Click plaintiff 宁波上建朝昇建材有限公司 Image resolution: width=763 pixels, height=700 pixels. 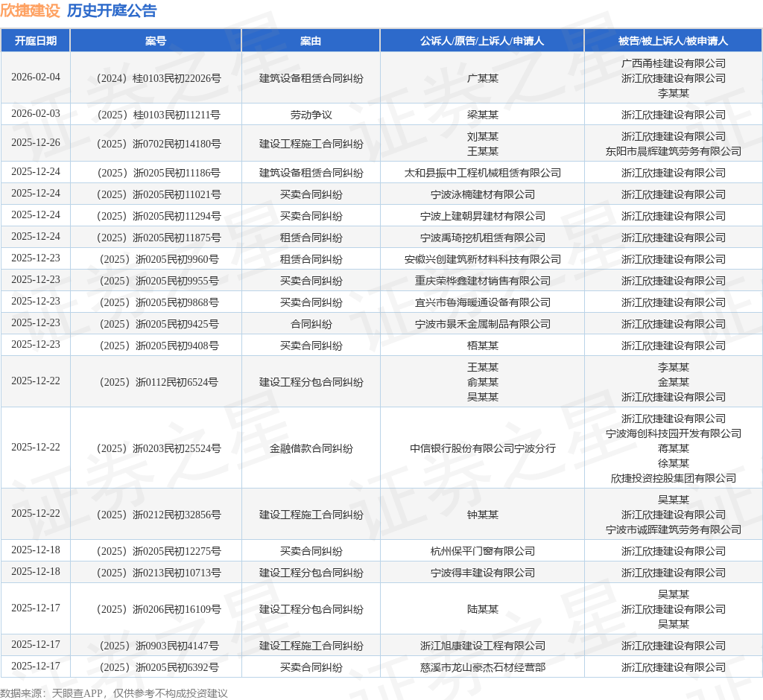(482, 216)
